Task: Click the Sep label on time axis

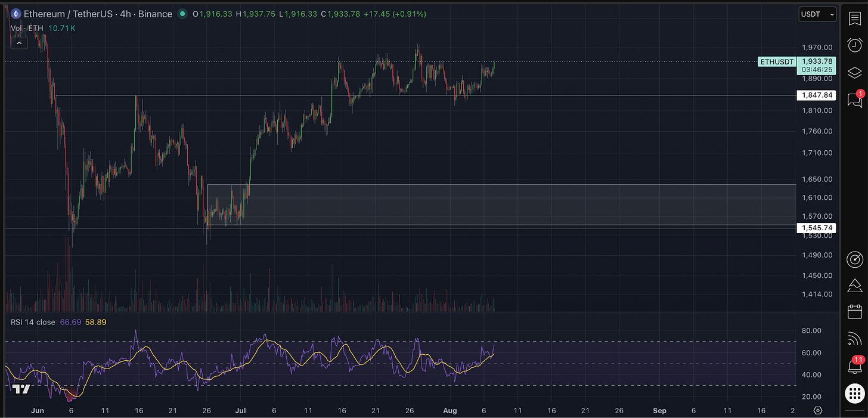Action: click(659, 411)
